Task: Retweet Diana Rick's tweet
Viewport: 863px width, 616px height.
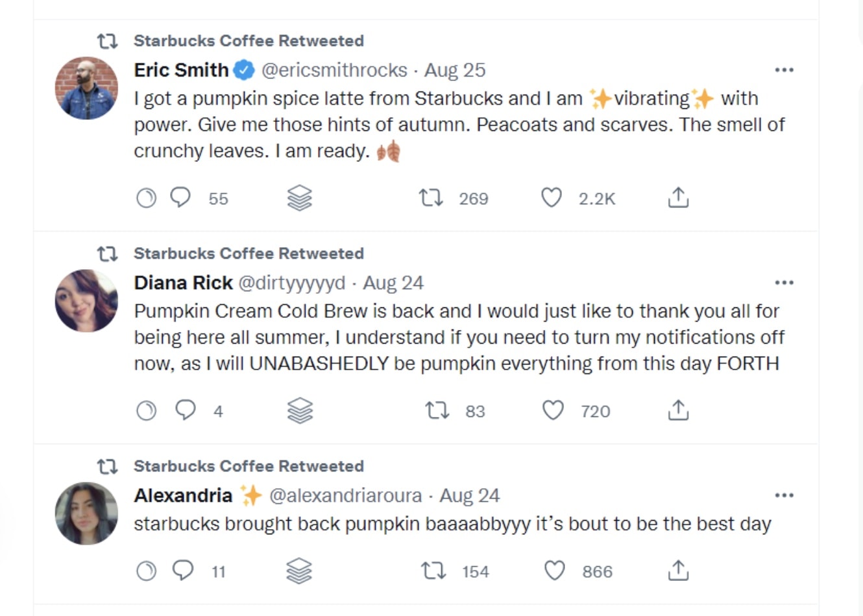Action: (x=437, y=410)
